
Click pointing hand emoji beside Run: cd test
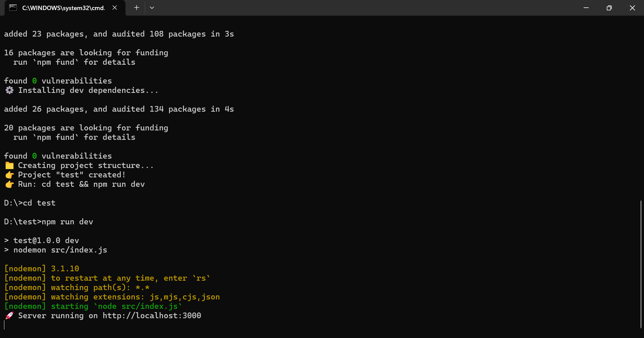[x=9, y=184]
